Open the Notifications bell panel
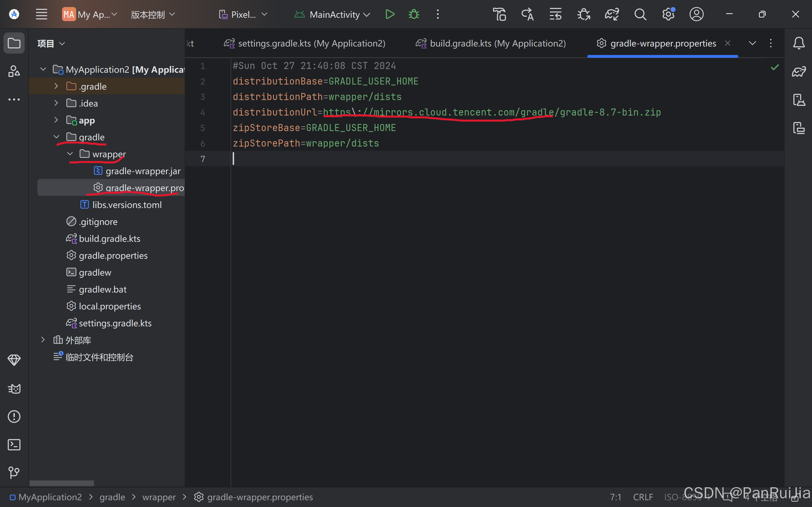Image resolution: width=812 pixels, height=507 pixels. coord(798,43)
